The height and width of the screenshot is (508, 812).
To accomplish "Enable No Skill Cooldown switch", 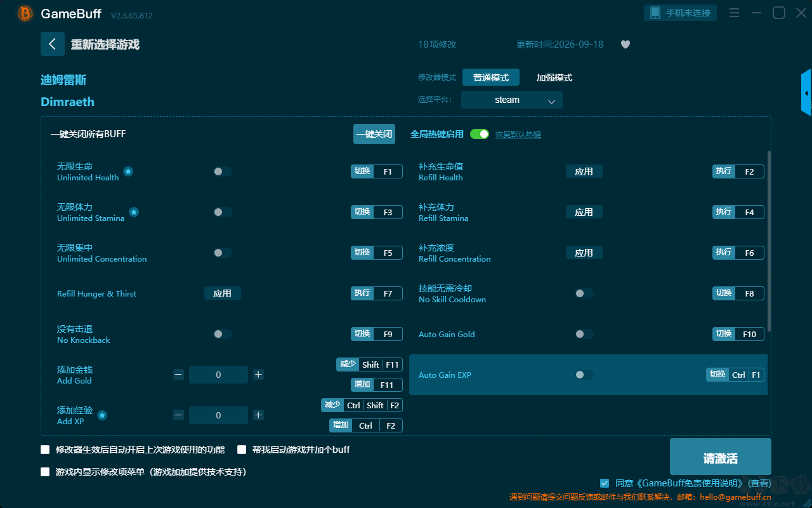I will (x=584, y=293).
